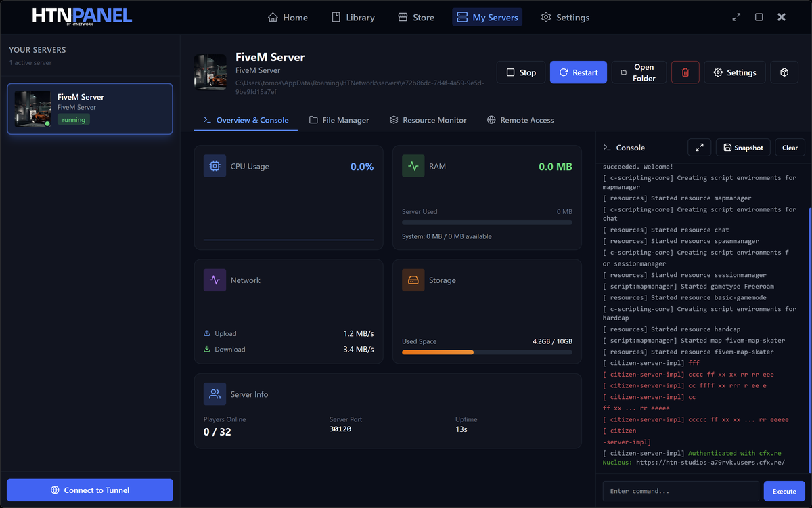Restart the FiveM server

pyautogui.click(x=579, y=72)
